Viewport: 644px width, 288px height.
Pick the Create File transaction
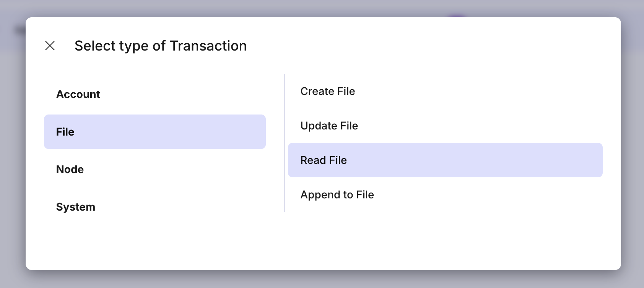coord(328,91)
